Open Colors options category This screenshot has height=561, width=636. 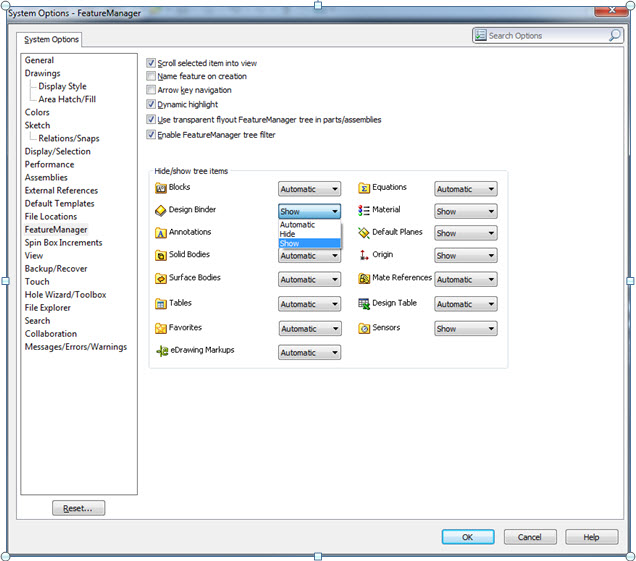37,112
